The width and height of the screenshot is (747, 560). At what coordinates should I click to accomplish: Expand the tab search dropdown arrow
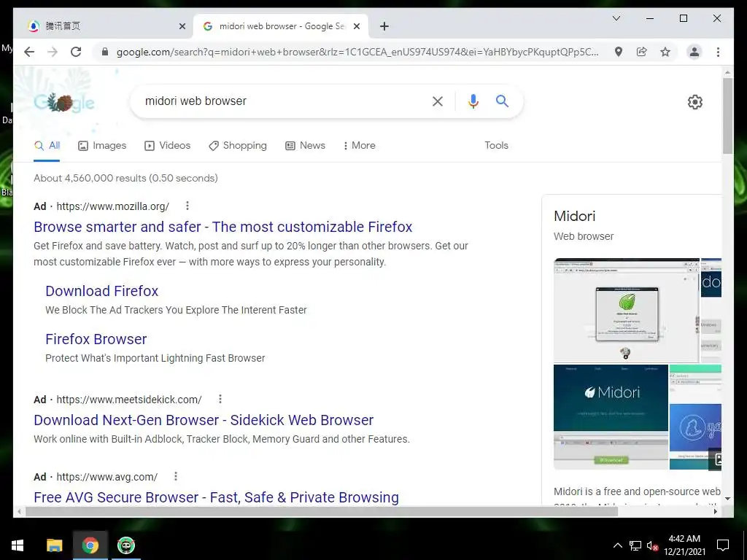click(x=616, y=18)
